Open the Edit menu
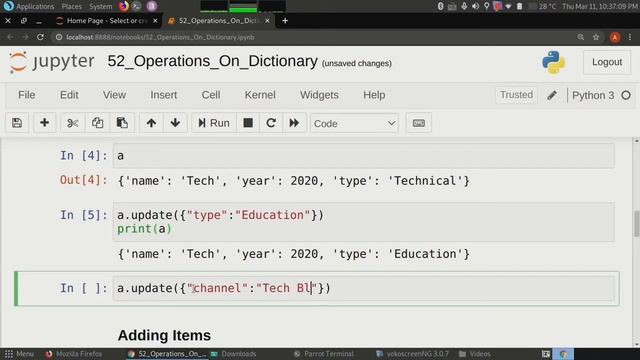Screen dimensions: 640x360 69,95
